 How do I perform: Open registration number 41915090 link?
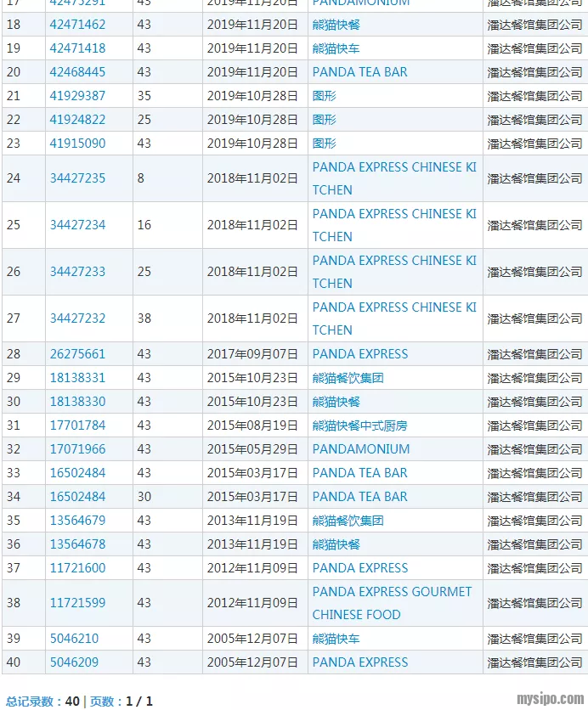pos(77,144)
